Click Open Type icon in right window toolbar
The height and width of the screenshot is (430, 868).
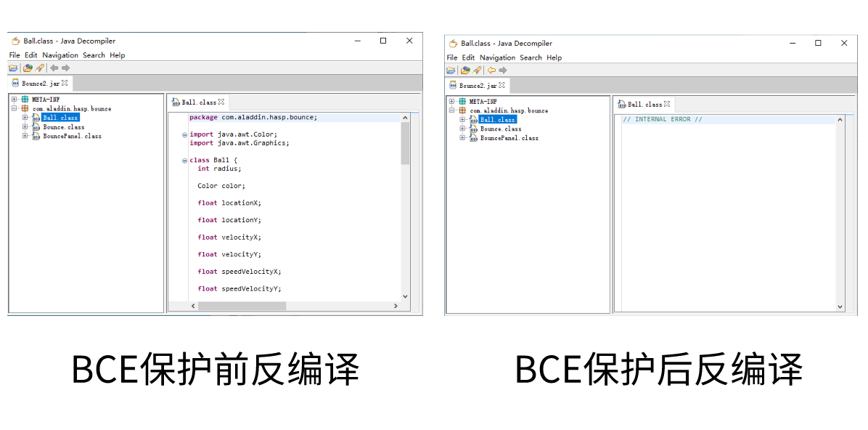pos(465,70)
